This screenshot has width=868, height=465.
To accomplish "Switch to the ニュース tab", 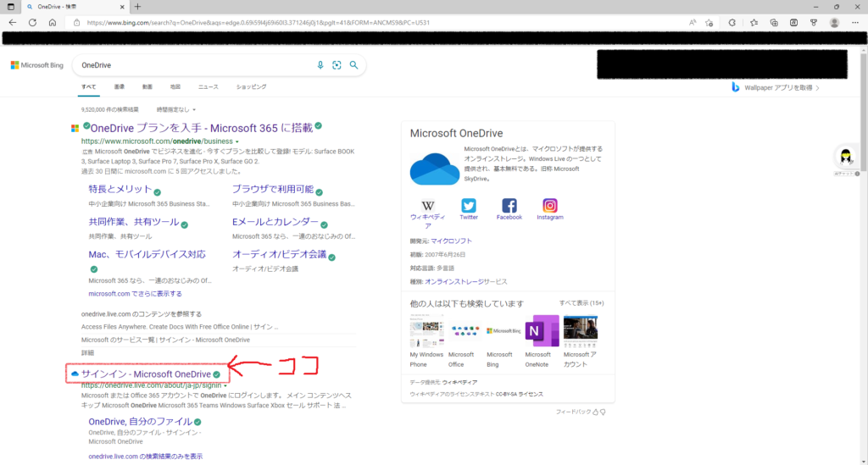I will click(209, 86).
